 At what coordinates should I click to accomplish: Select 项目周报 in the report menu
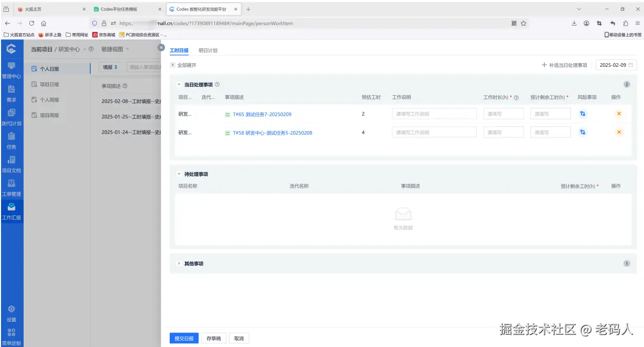pos(57,115)
